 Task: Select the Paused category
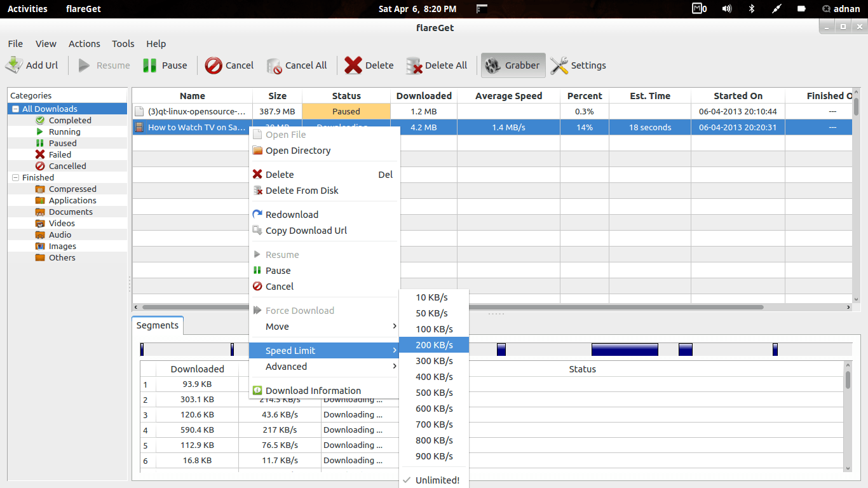pyautogui.click(x=62, y=143)
